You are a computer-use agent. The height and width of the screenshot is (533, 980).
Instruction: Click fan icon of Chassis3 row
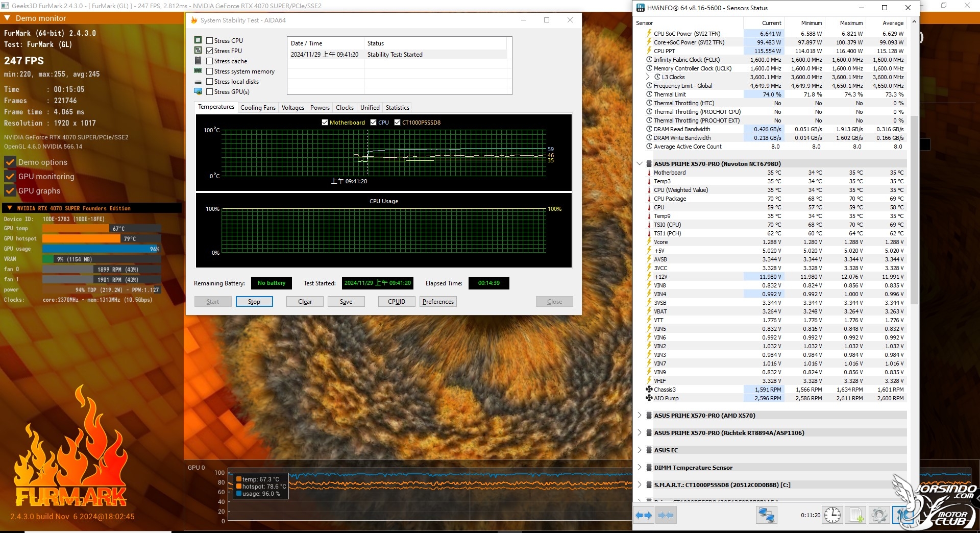click(x=649, y=390)
